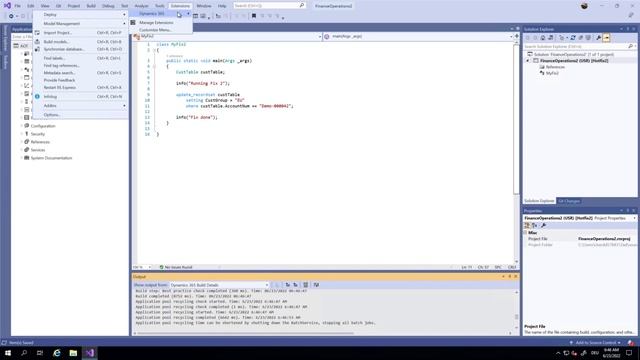This screenshot has height=360, width=640.
Task: Open Options in the Dynamics 365 menu
Action: coord(81,115)
